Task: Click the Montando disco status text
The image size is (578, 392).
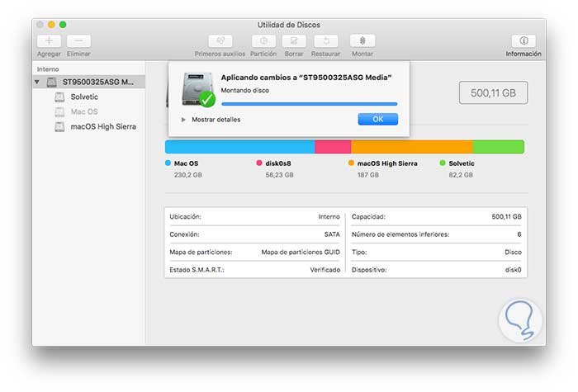Action: point(244,90)
